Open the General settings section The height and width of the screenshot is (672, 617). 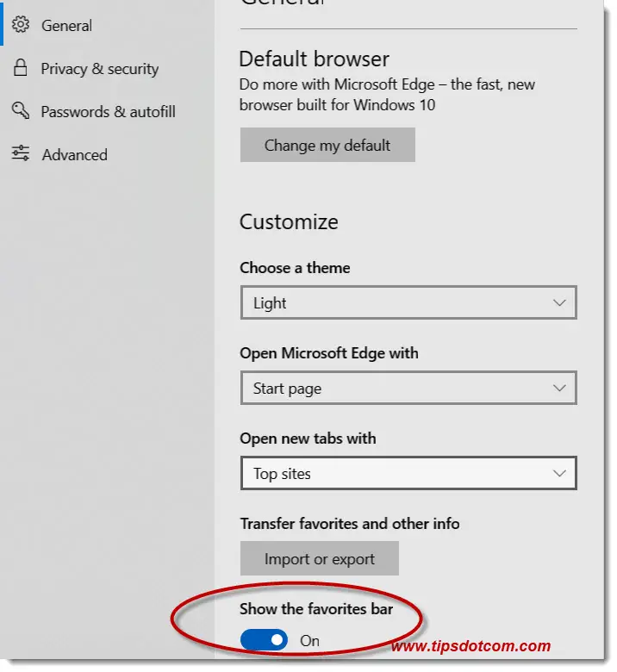[x=66, y=26]
